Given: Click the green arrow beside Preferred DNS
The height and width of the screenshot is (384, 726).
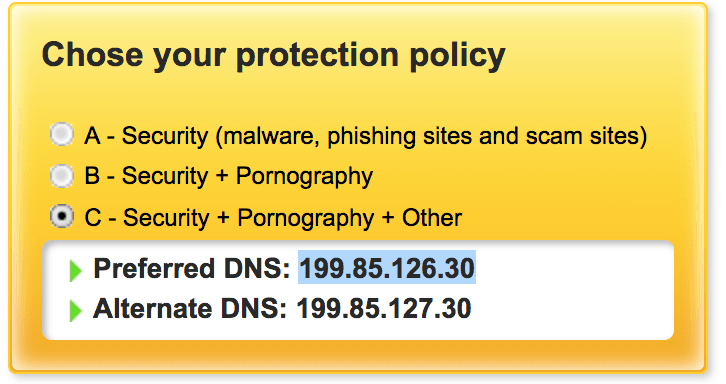Looking at the screenshot, I should pyautogui.click(x=75, y=271).
